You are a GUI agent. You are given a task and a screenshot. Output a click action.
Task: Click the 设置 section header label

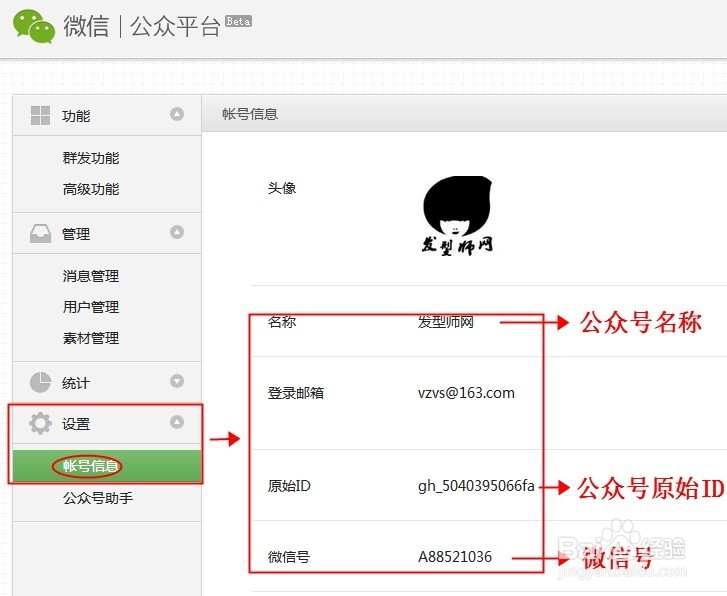click(76, 424)
